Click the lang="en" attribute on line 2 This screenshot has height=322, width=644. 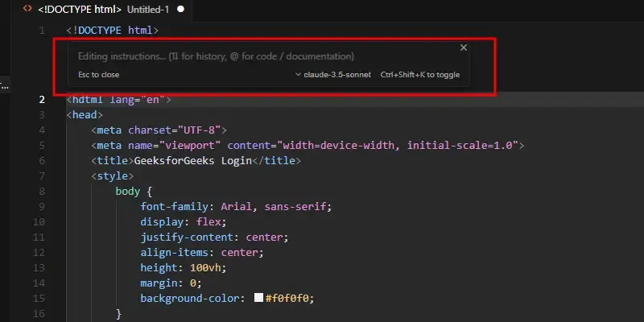pos(137,100)
